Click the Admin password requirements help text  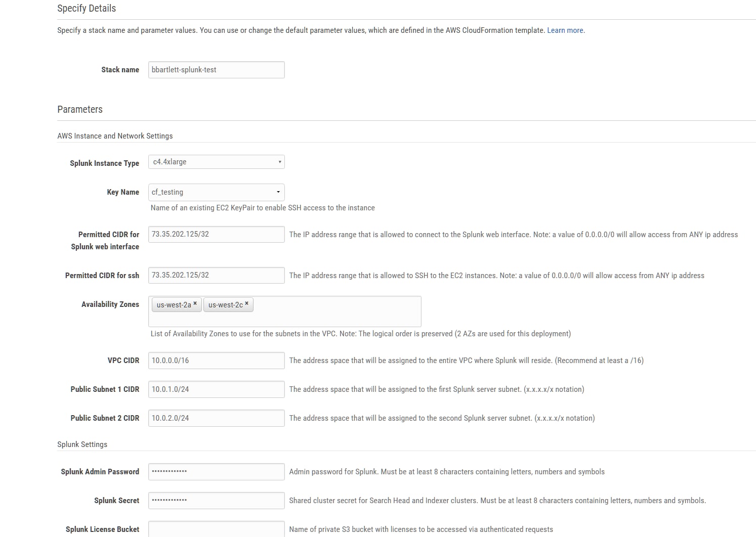click(x=447, y=472)
